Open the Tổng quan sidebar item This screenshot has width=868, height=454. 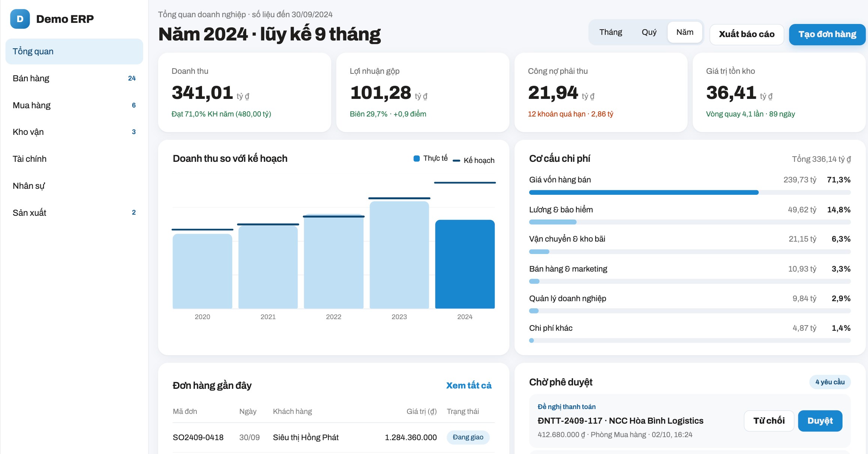tap(74, 51)
